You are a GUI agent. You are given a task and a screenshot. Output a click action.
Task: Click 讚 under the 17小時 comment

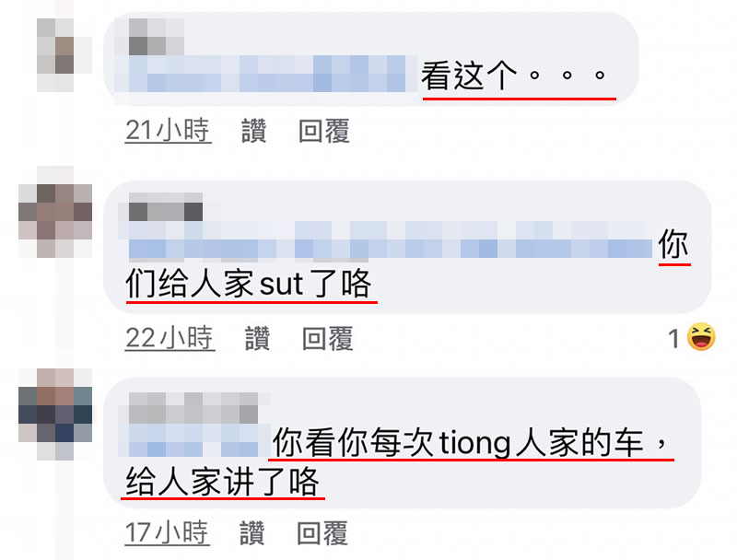[x=252, y=532]
